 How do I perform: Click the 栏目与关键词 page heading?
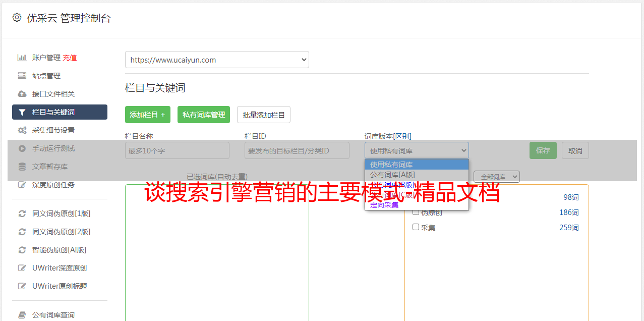(x=155, y=88)
